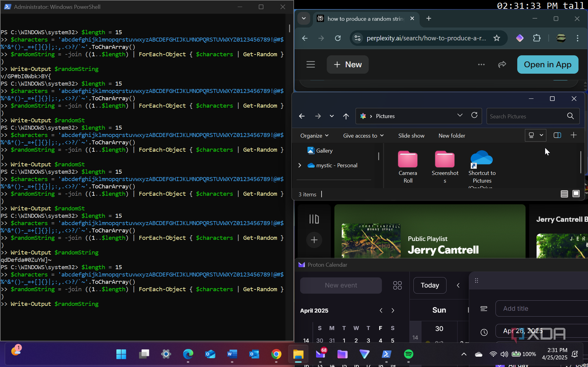Open the apps grid icon in Proton Calendar
588x367 pixels.
tap(397, 285)
